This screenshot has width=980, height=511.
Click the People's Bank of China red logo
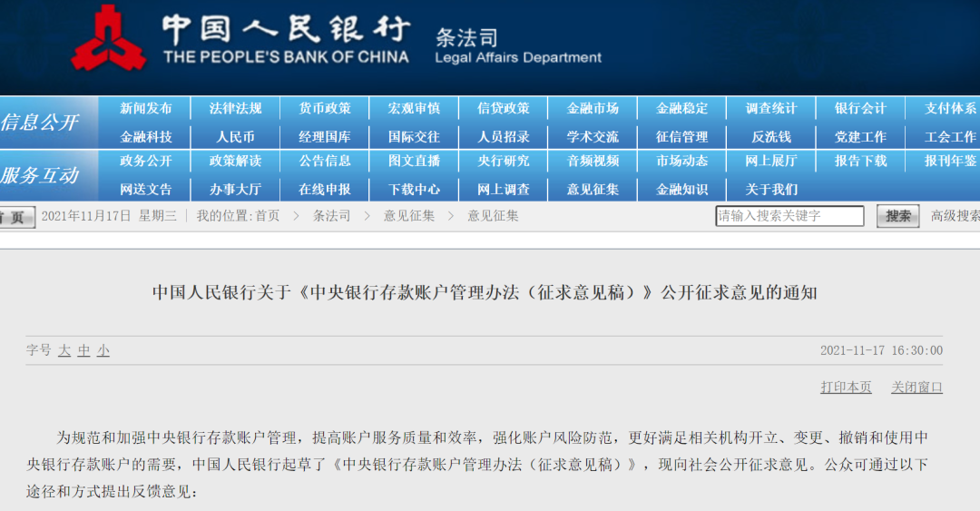tap(109, 39)
